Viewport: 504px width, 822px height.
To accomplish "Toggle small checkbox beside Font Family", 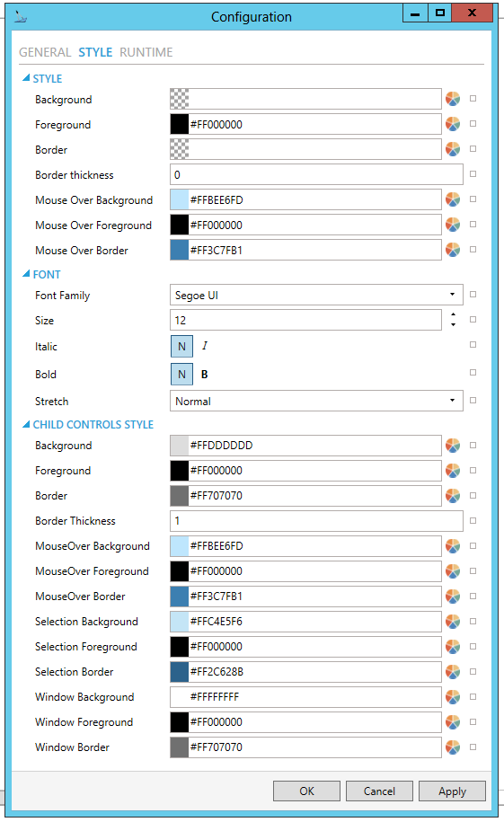I will click(473, 295).
